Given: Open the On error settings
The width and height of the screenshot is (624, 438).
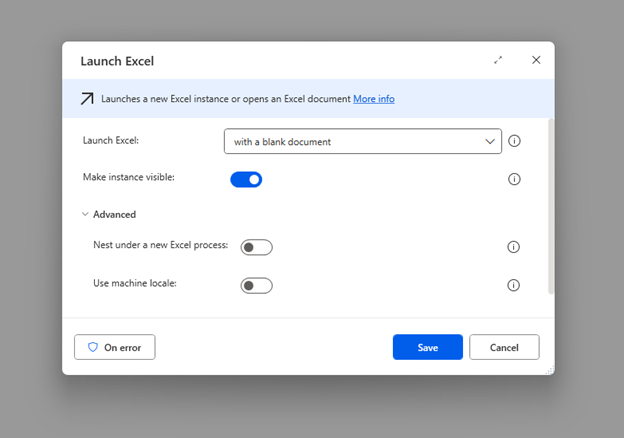Looking at the screenshot, I should click(115, 347).
